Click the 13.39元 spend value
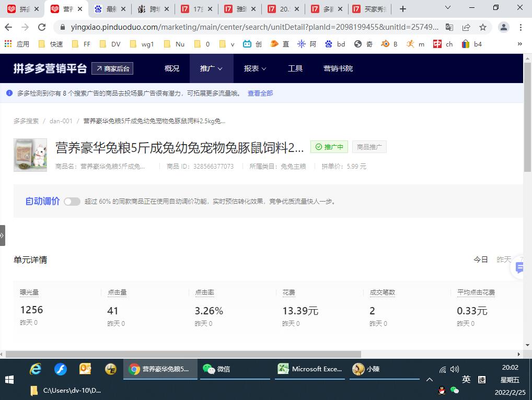Viewport: 532px width, 400px height. pyautogui.click(x=300, y=311)
